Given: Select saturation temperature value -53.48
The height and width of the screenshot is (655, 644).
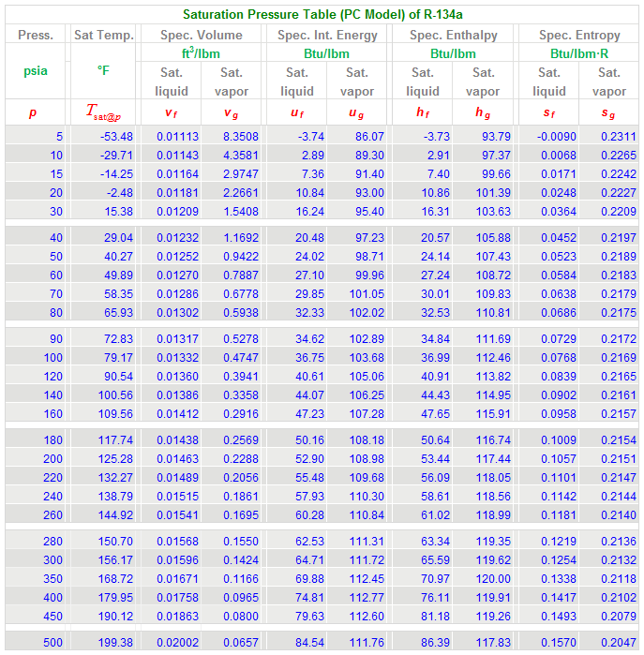Looking at the screenshot, I should click(116, 136).
